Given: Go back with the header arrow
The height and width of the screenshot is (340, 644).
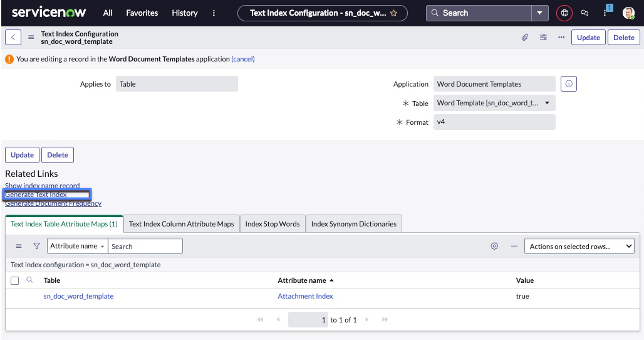Looking at the screenshot, I should coord(13,38).
